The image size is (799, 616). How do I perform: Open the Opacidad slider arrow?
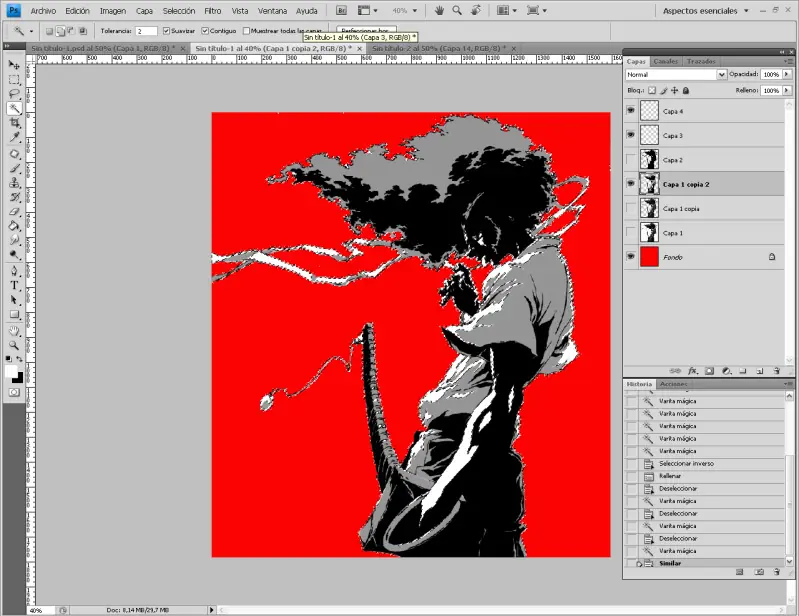point(787,74)
